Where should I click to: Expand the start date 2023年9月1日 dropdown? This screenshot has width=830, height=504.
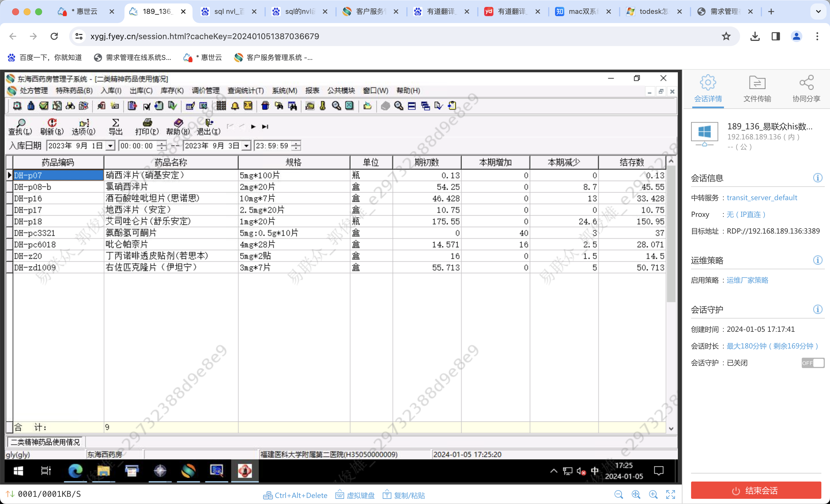click(x=110, y=146)
